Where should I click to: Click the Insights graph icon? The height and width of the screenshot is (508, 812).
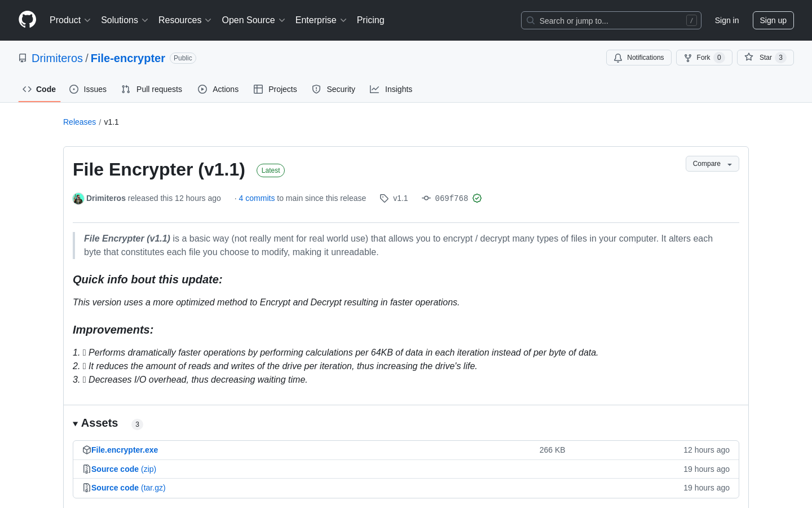[374, 89]
